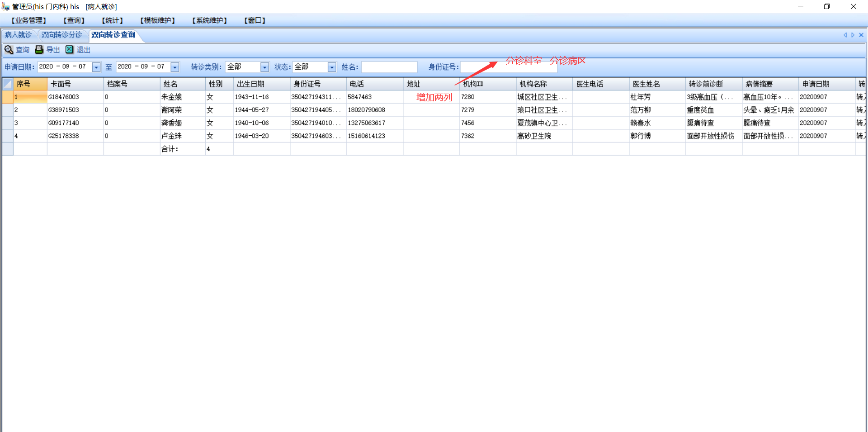This screenshot has height=432, width=868.
Task: Open the 【统计】 menu
Action: point(112,20)
